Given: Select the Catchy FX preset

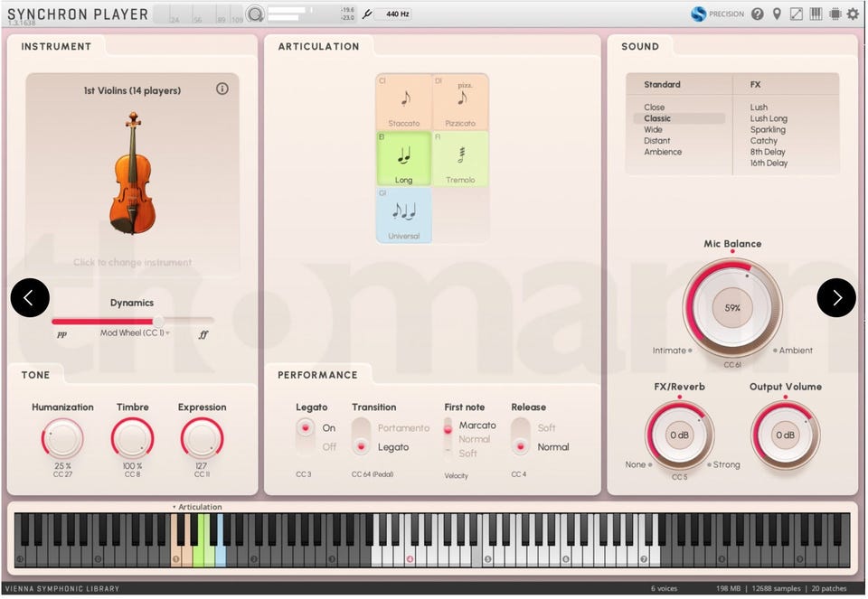Looking at the screenshot, I should pyautogui.click(x=764, y=140).
